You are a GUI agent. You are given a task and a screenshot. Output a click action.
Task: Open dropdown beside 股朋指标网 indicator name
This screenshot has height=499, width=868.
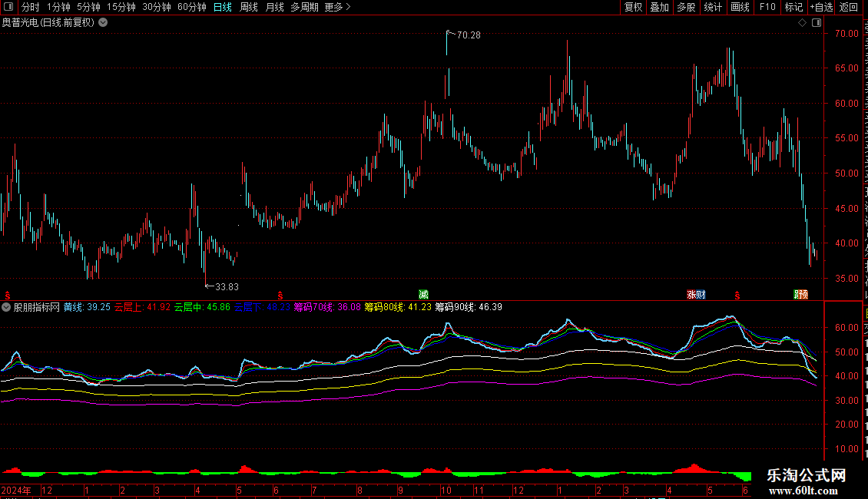point(6,307)
